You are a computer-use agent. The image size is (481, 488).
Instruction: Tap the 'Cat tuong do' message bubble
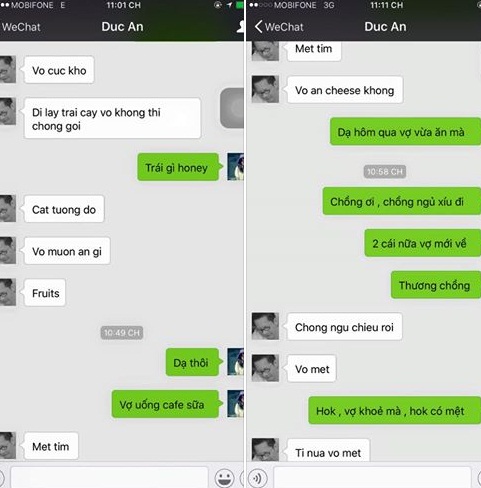pos(64,209)
